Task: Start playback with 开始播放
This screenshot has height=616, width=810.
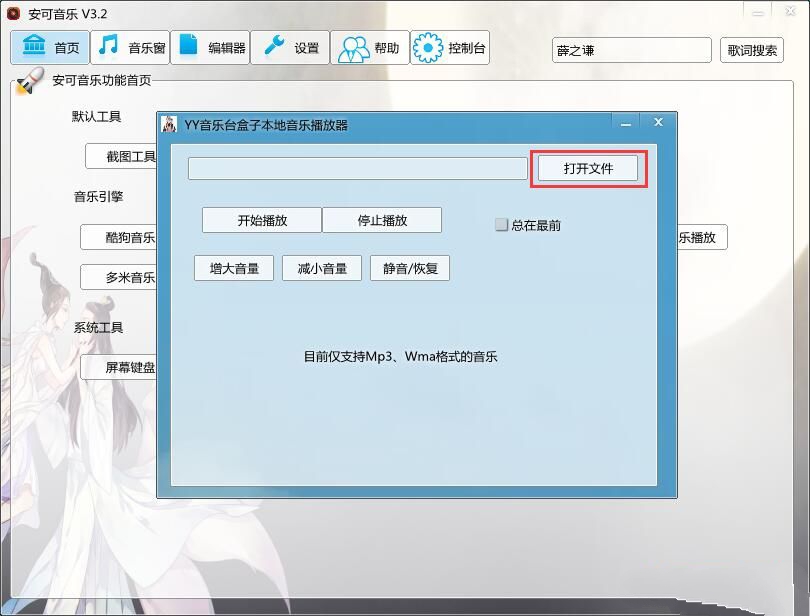Action: (x=262, y=220)
